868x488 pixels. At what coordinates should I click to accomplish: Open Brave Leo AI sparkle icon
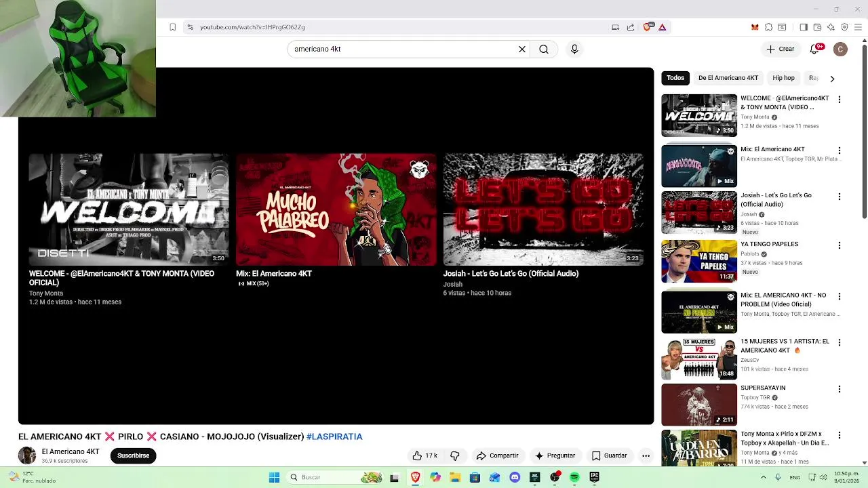coord(831,27)
